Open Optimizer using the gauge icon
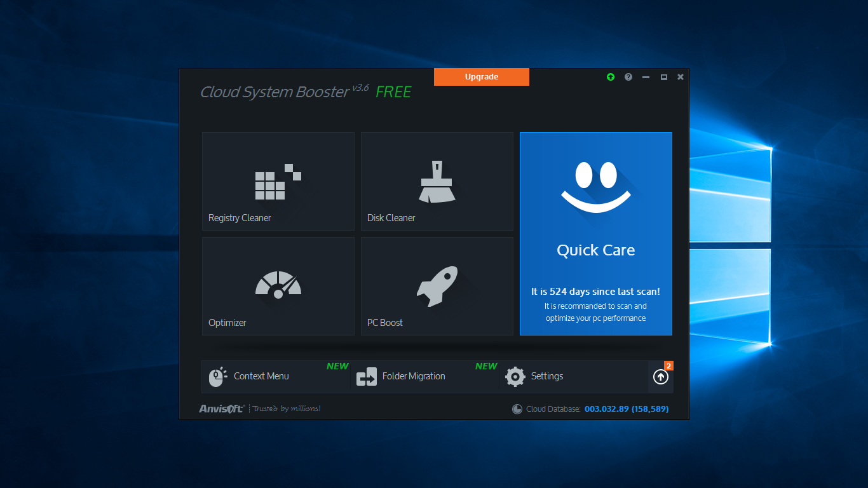The height and width of the screenshot is (488, 868). pyautogui.click(x=278, y=285)
